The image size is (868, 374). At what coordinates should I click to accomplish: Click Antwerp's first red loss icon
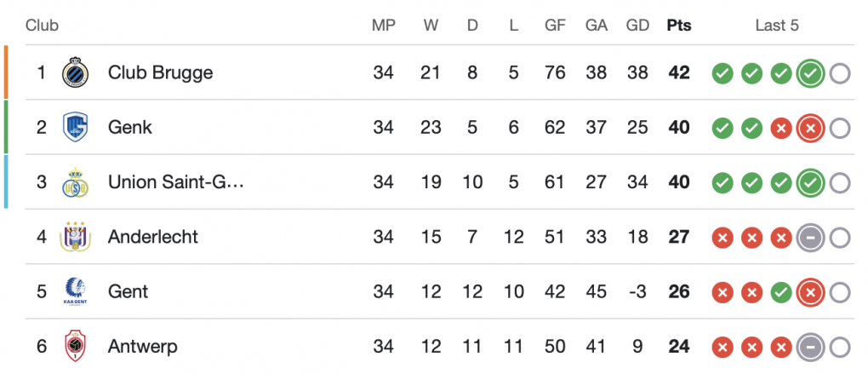[x=722, y=347]
